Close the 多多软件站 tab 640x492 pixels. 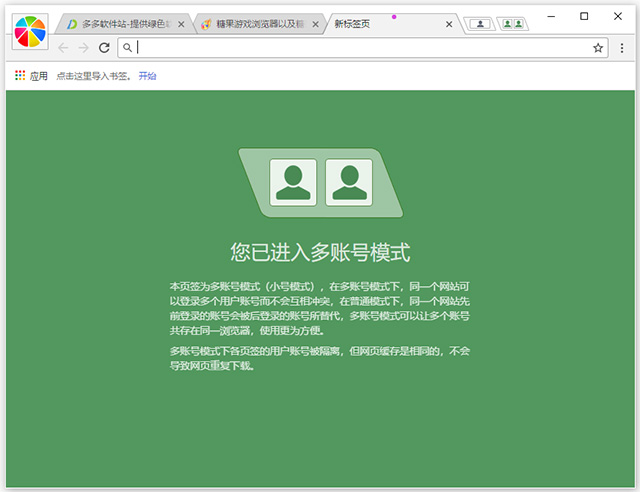click(181, 24)
